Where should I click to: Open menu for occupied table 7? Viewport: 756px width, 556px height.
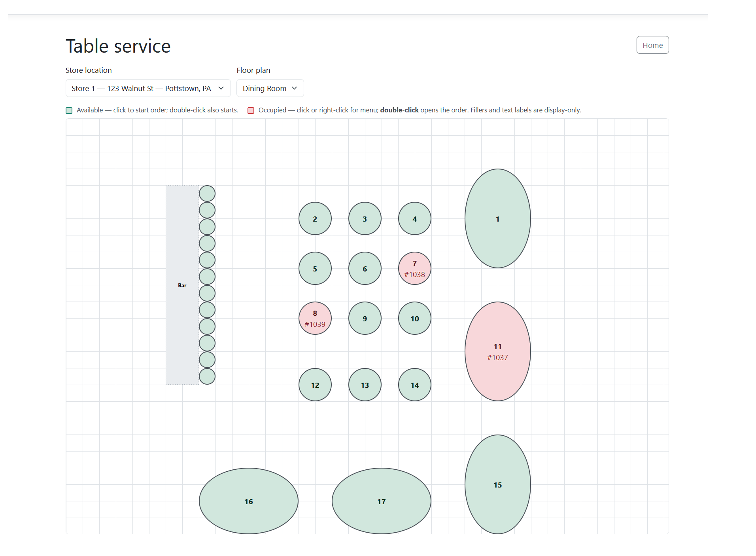click(x=414, y=268)
